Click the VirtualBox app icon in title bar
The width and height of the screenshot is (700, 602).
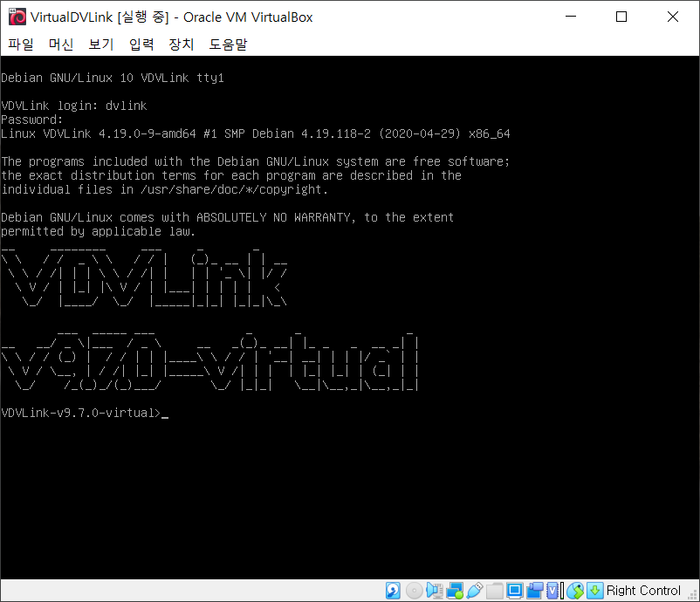pos(17,17)
